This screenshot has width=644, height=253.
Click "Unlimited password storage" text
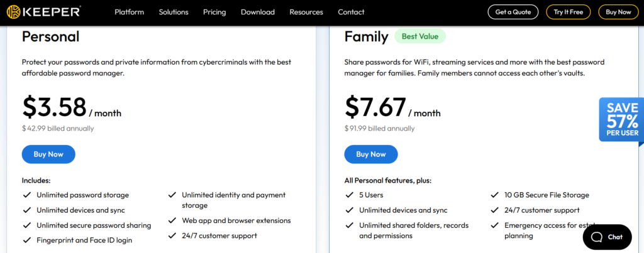82,195
